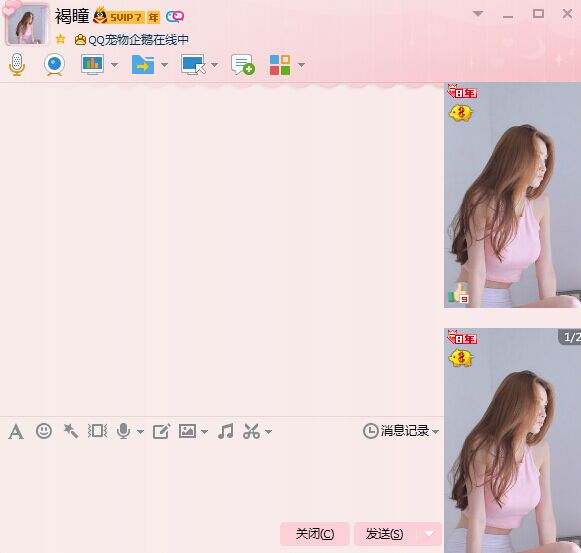The image size is (581, 553).
Task: Open remote desktop control icon
Action: [x=193, y=65]
